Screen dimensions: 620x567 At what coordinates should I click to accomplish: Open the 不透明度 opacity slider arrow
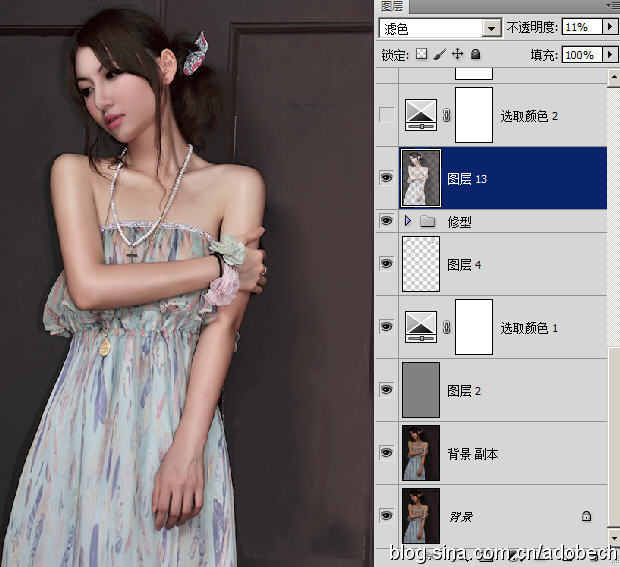pos(610,27)
